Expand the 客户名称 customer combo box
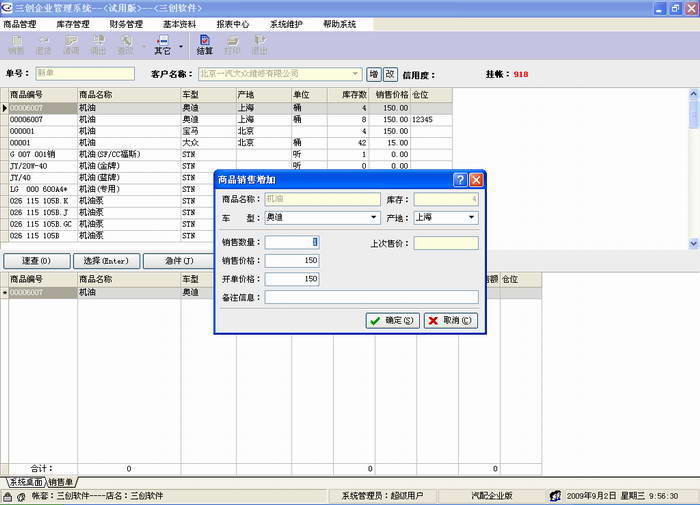 [355, 74]
